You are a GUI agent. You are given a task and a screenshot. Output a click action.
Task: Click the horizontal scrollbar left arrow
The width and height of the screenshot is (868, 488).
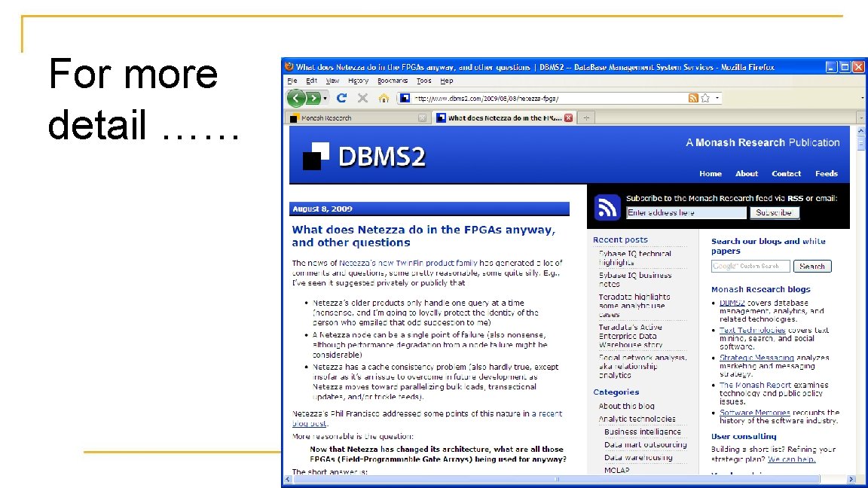click(x=288, y=479)
